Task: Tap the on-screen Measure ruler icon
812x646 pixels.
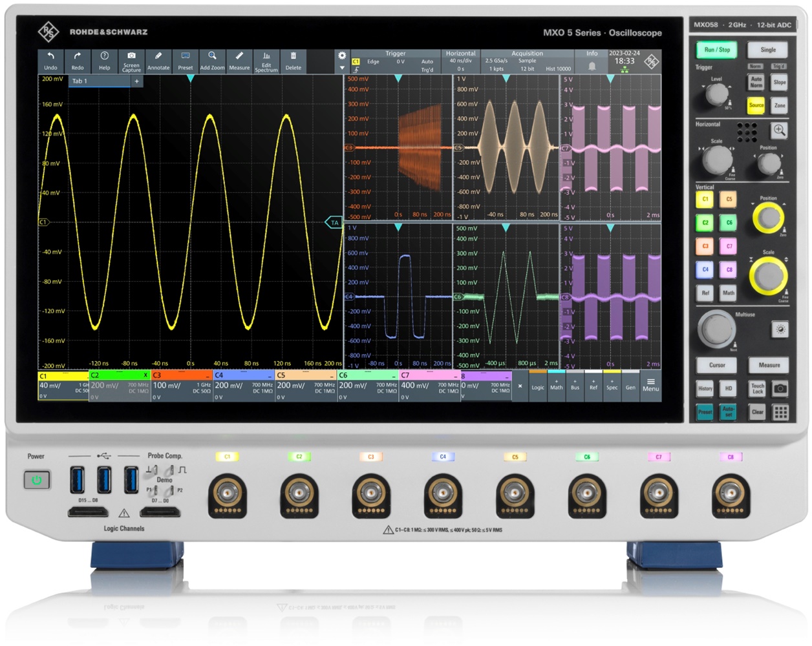Action: (239, 61)
